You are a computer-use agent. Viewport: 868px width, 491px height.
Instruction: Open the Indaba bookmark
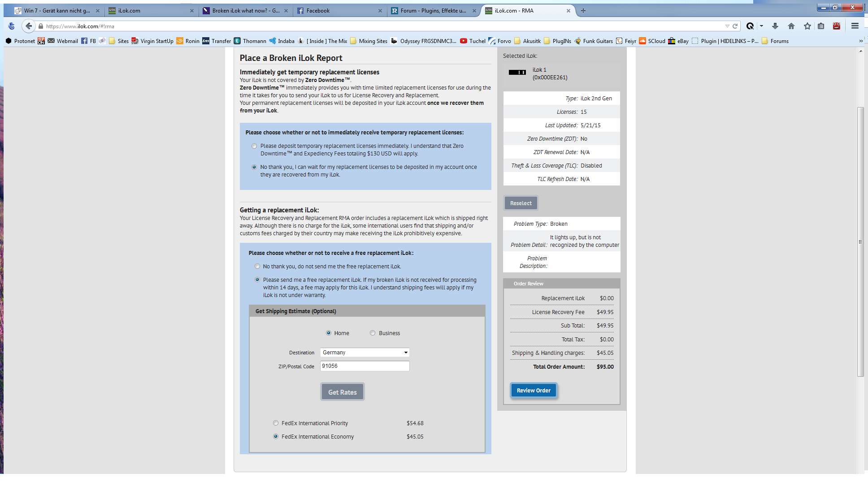pos(282,41)
